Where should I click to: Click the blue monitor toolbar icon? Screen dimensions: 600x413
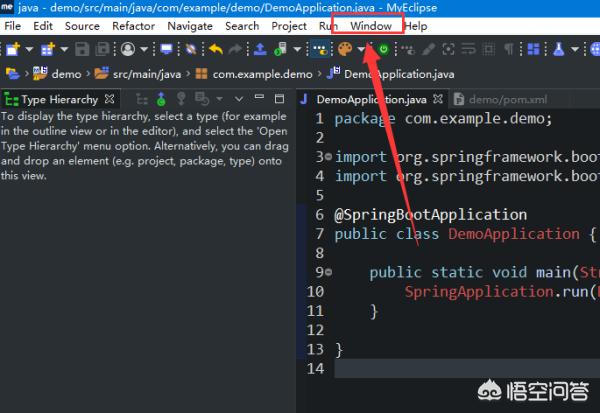[166, 48]
